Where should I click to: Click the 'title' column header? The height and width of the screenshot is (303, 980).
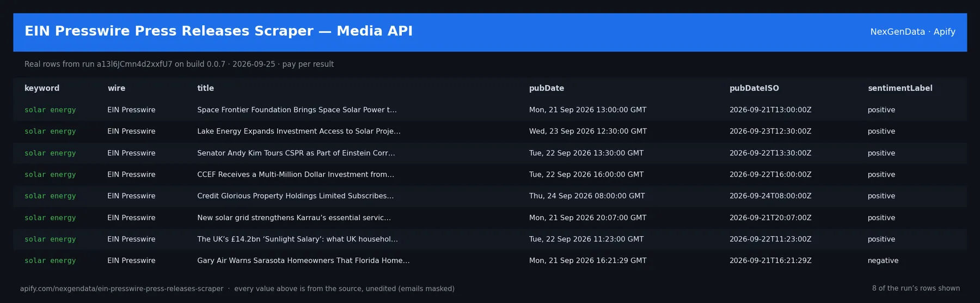pyautogui.click(x=205, y=88)
